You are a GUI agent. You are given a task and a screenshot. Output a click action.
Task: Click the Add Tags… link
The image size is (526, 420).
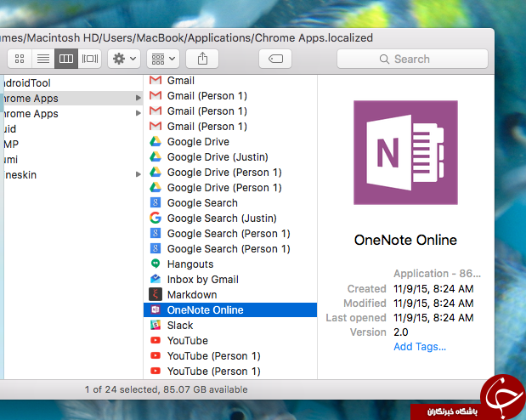pos(420,347)
